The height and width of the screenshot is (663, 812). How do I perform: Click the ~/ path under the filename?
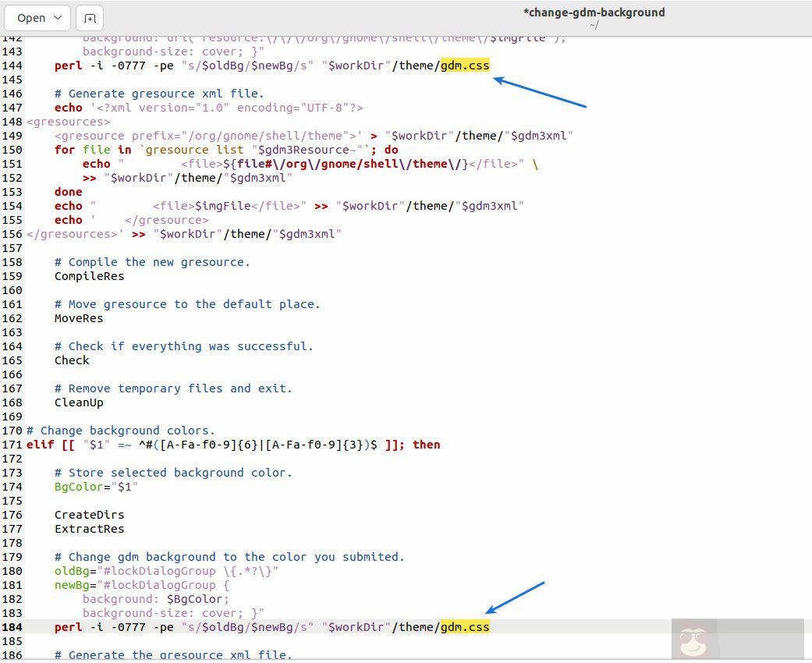click(x=595, y=24)
